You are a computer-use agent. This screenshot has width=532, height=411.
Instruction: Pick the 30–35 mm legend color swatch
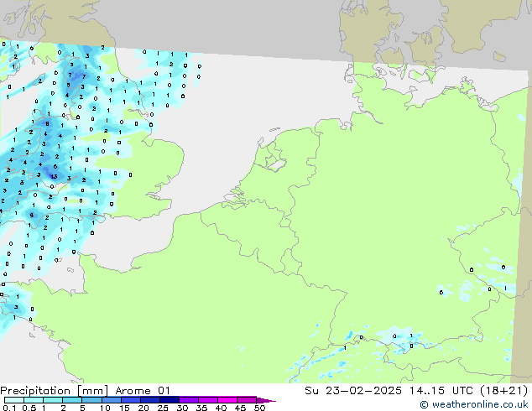[188, 400]
